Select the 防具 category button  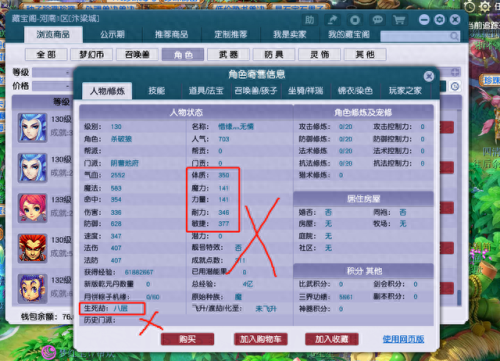[x=274, y=54]
